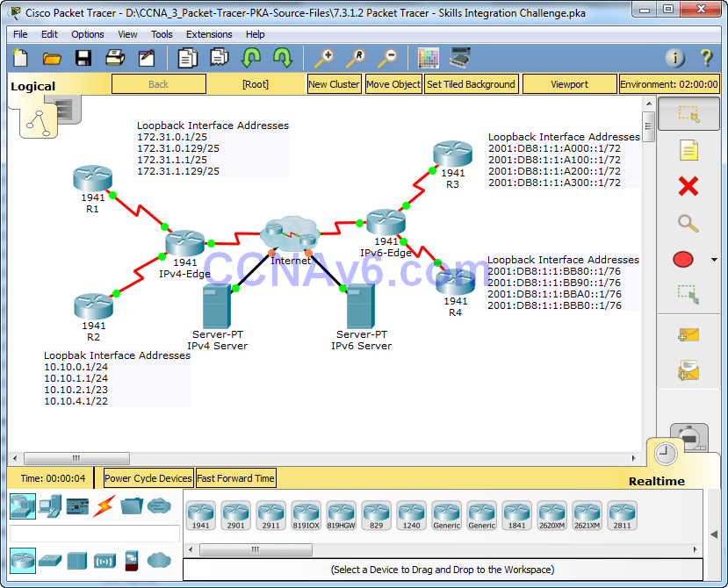This screenshot has width=728, height=588.
Task: Choose the 2901 router model
Action: [x=235, y=515]
